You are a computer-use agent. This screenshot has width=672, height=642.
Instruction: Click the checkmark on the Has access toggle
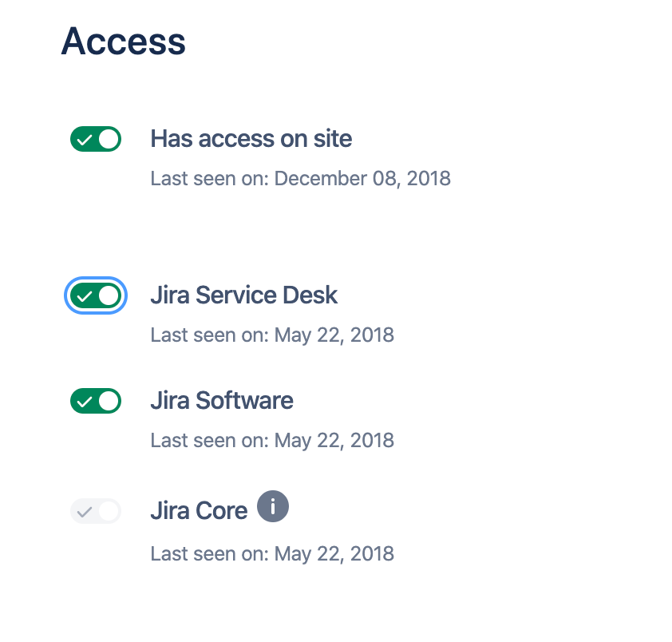point(86,138)
